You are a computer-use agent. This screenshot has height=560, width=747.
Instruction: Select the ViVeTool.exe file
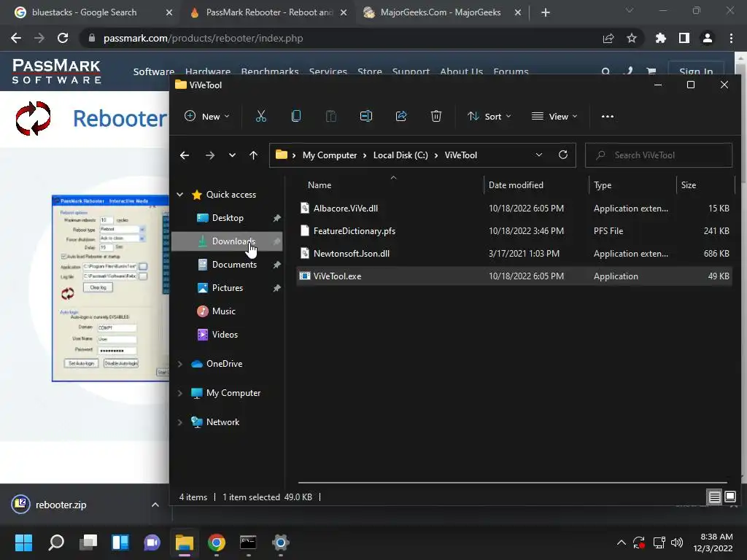337,276
